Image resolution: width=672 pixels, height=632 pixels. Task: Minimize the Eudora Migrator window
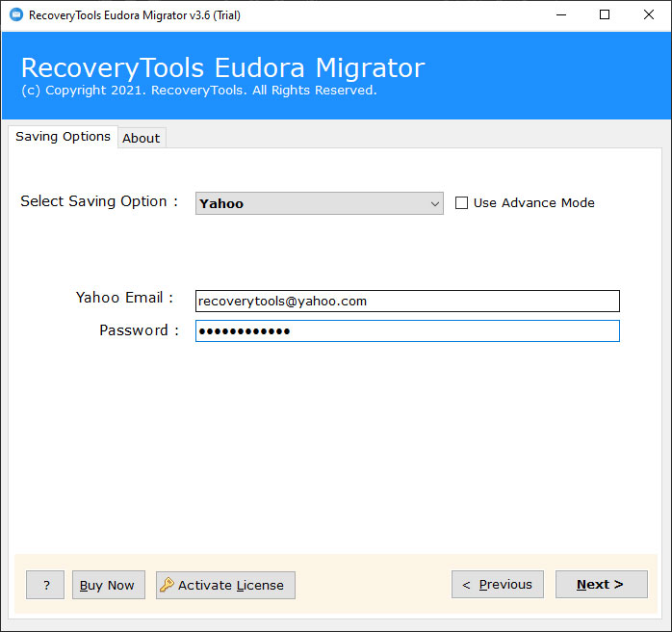561,15
